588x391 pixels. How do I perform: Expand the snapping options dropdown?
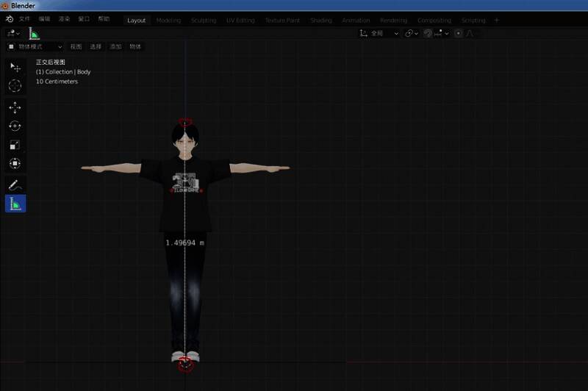click(x=442, y=33)
